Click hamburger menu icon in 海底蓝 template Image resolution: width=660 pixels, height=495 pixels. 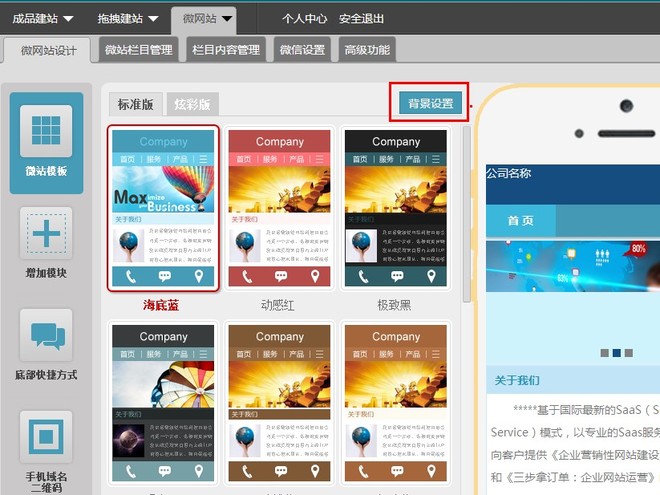tap(204, 159)
